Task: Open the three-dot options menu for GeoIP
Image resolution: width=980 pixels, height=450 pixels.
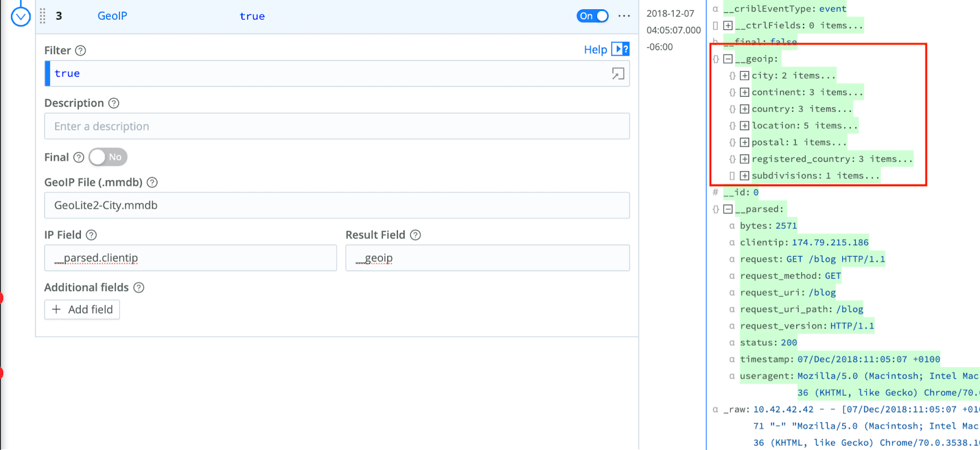Action: [624, 16]
